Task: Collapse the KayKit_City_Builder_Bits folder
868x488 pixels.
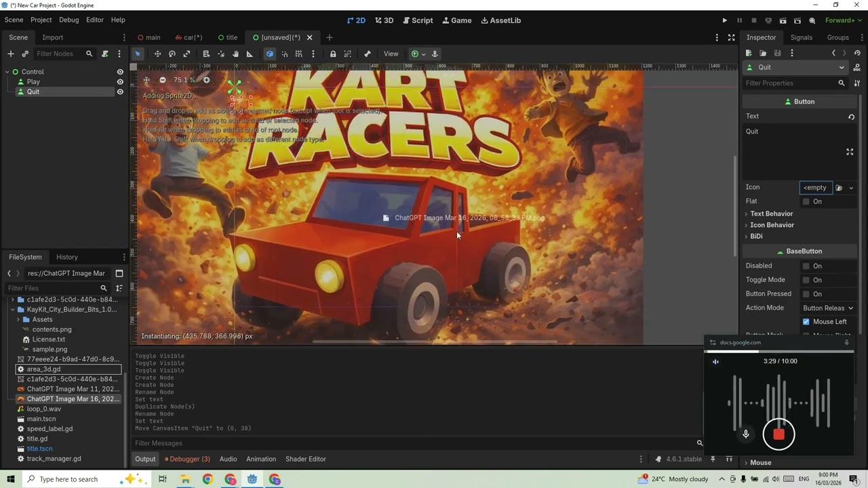Action: click(13, 310)
